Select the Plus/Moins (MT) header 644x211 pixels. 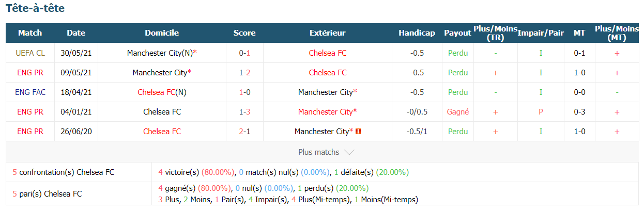point(617,33)
